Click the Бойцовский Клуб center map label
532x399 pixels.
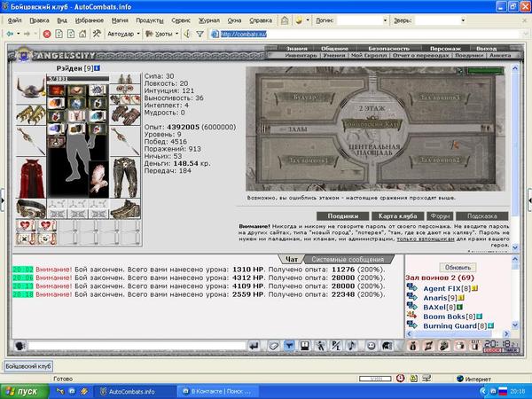click(372, 124)
